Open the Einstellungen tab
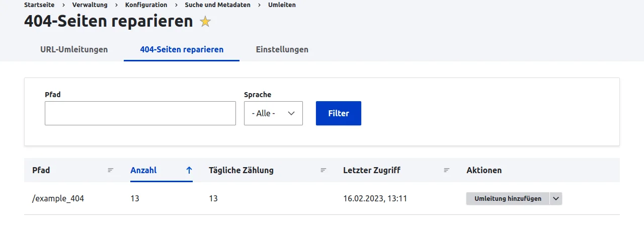 [282, 49]
